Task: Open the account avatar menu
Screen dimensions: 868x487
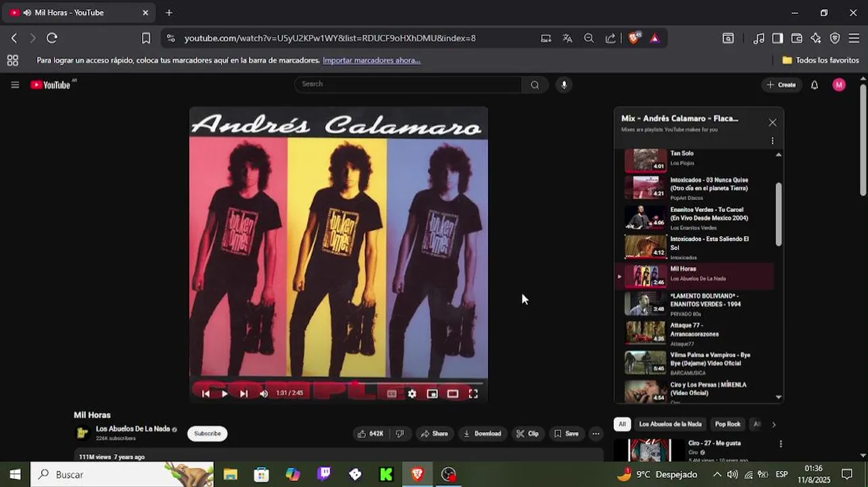Action: click(x=839, y=85)
